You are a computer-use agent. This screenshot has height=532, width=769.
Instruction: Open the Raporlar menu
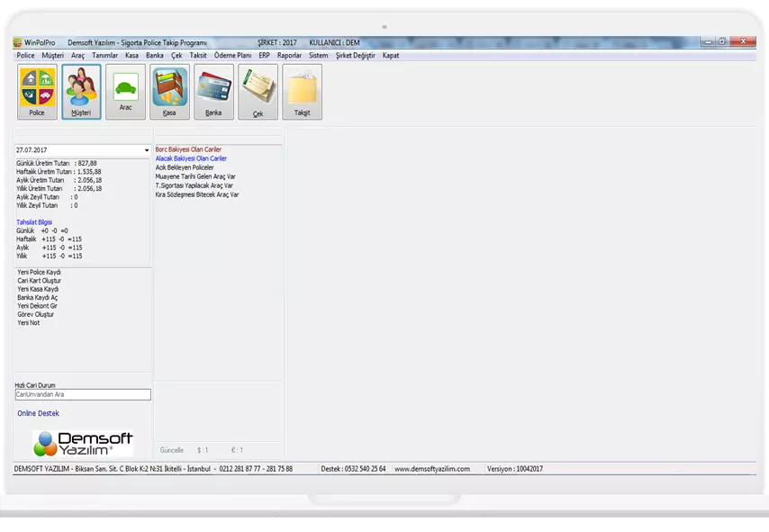(x=289, y=56)
